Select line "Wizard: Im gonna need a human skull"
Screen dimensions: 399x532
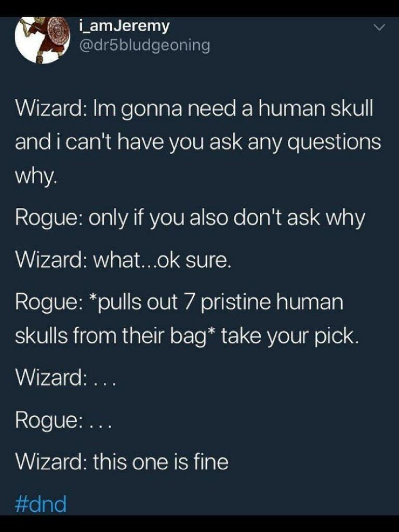click(x=194, y=109)
